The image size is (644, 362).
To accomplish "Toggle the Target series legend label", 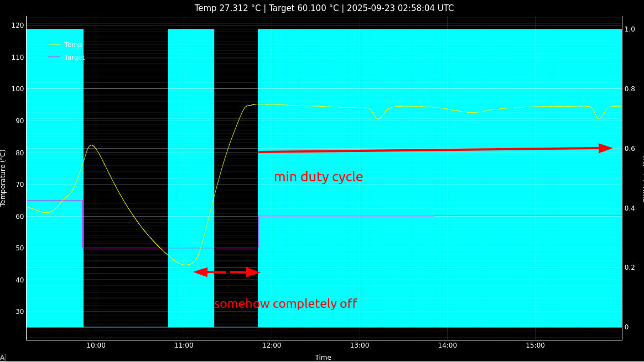I will pos(75,57).
